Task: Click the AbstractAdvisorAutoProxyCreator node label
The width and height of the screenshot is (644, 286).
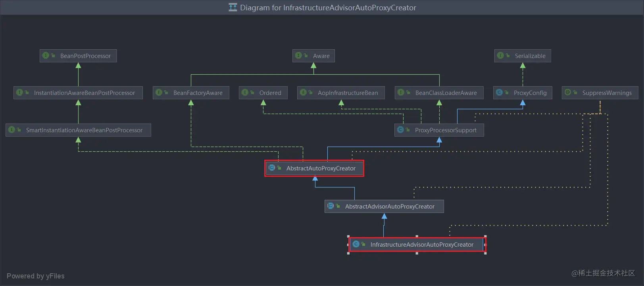Action: tap(390, 207)
